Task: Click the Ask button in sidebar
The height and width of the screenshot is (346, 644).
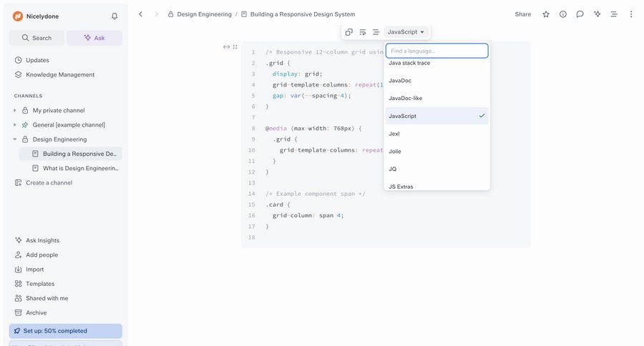Action: [94, 38]
